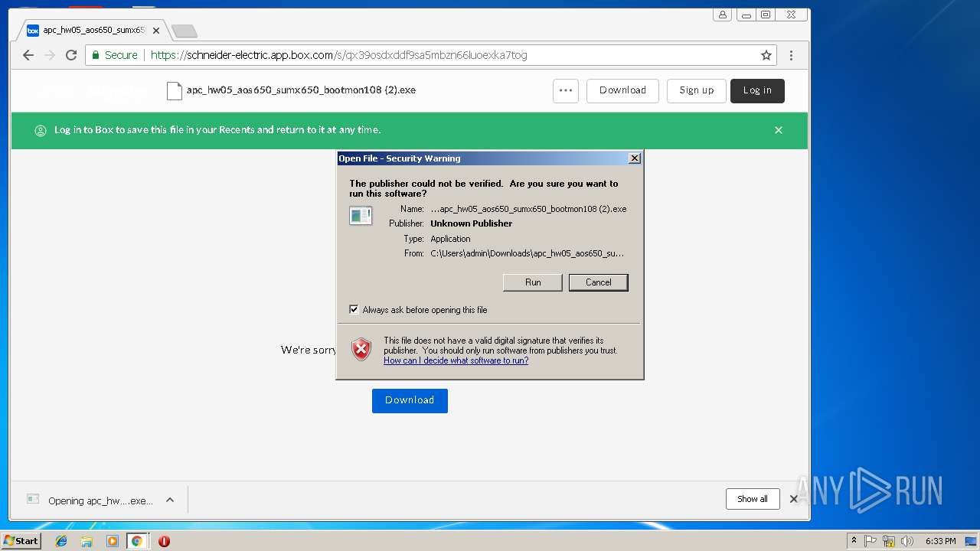Viewport: 980px width, 551px height.
Task: Launch Internet Explorer from the taskbar
Action: pos(61,541)
